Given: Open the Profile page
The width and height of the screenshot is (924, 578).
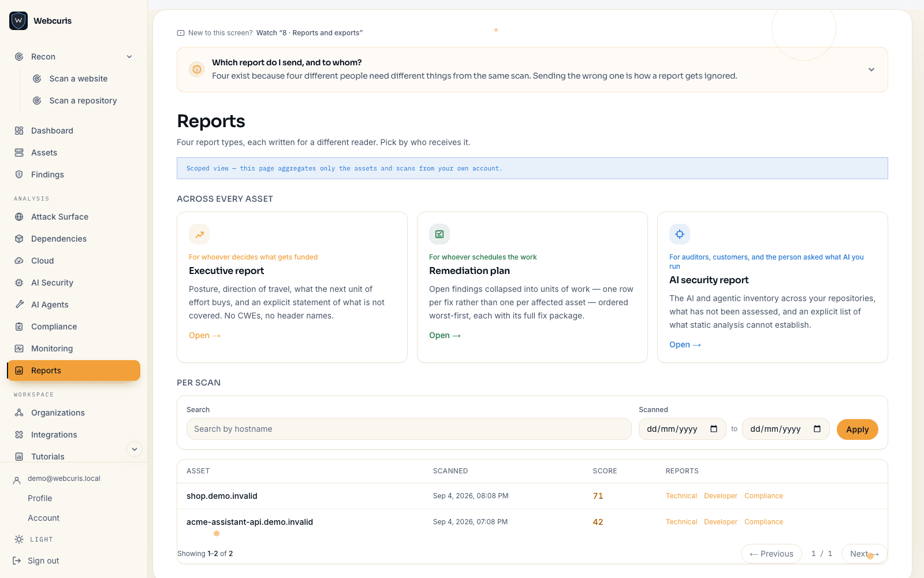Looking at the screenshot, I should [x=40, y=498].
